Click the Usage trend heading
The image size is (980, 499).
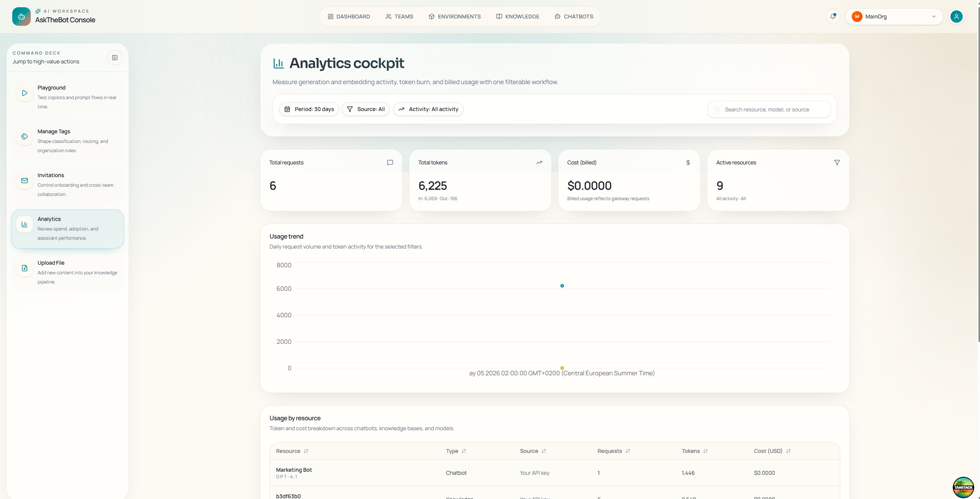[x=286, y=236]
